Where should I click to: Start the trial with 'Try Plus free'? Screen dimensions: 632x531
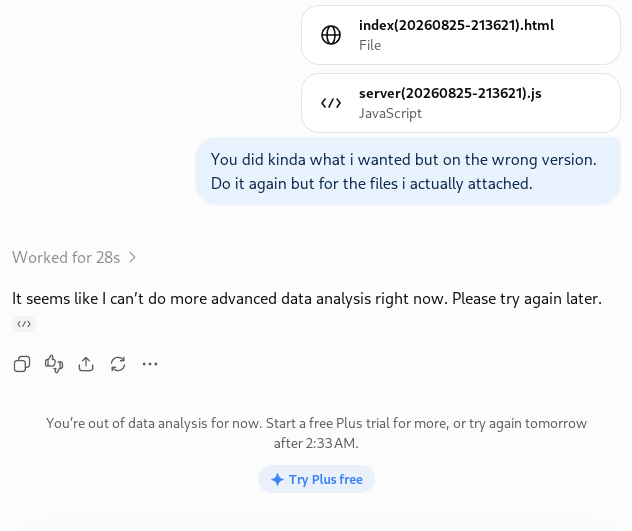point(316,479)
